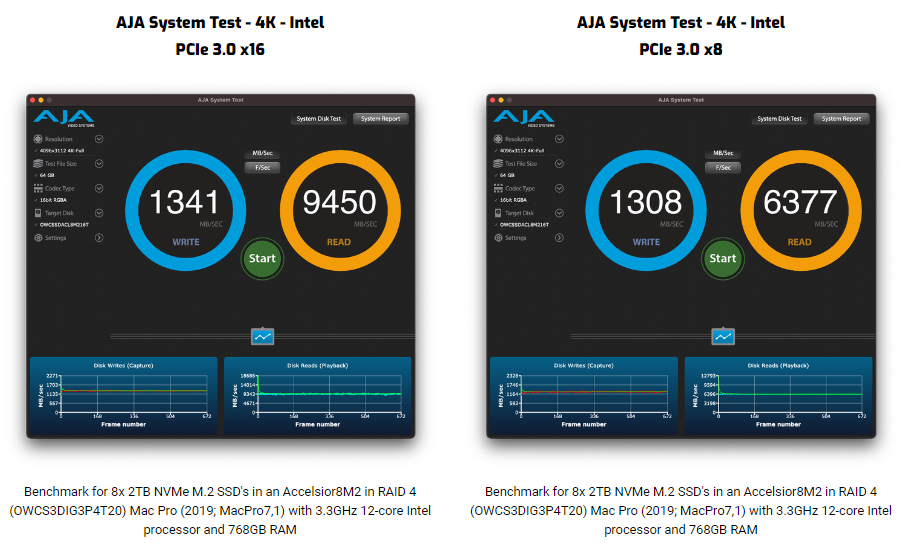Screen dimensions: 902x556
Task: Click the Disk Writes graph in the x8 window
Action: coord(584,396)
